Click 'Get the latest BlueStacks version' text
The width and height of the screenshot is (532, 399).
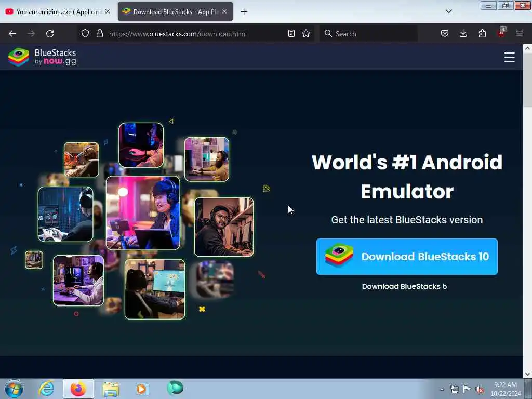(407, 220)
